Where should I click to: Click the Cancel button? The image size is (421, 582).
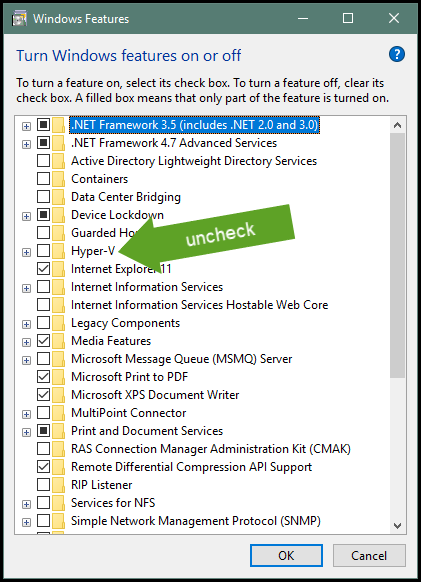pos(369,556)
